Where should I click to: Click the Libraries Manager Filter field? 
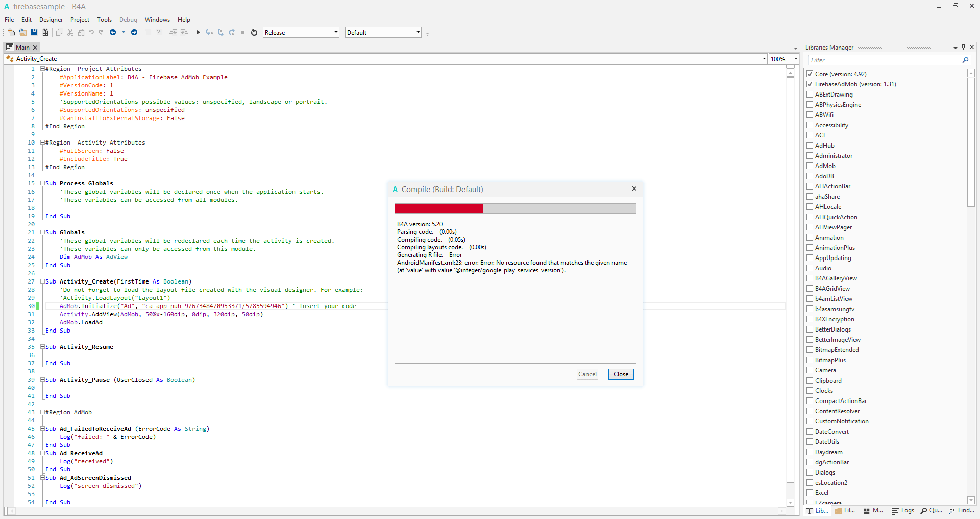pyautogui.click(x=886, y=60)
